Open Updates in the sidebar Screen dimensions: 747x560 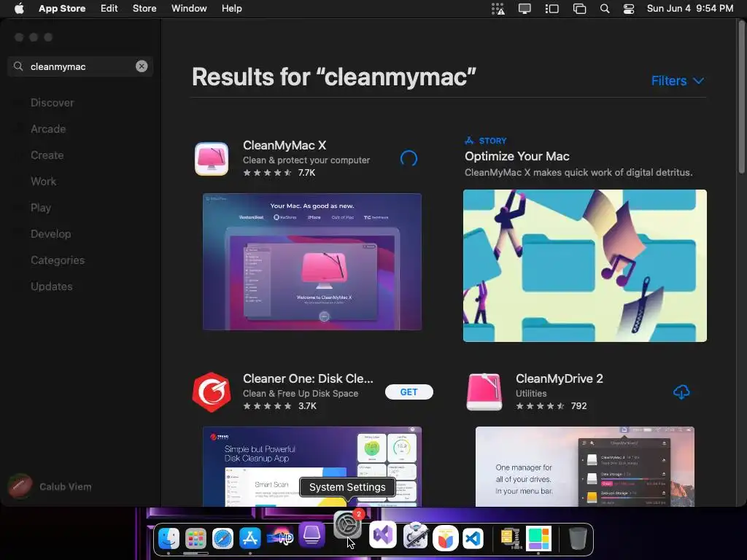pyautogui.click(x=52, y=286)
